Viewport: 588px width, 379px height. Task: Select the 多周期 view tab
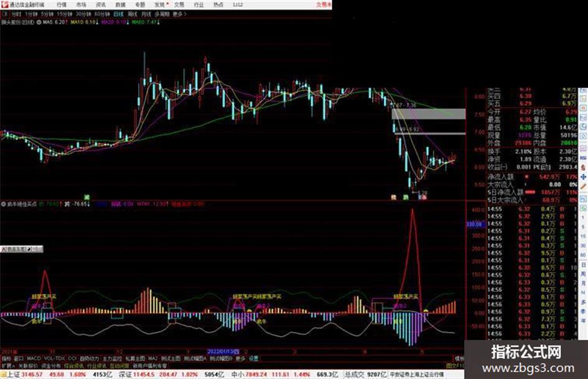click(x=162, y=14)
